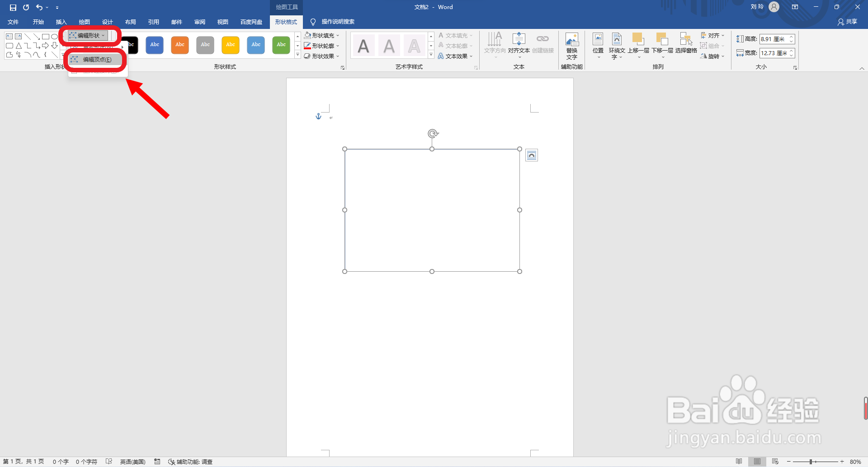This screenshot has height=467, width=868.
Task: Click Bring Forward (上移一层)
Action: click(x=638, y=46)
